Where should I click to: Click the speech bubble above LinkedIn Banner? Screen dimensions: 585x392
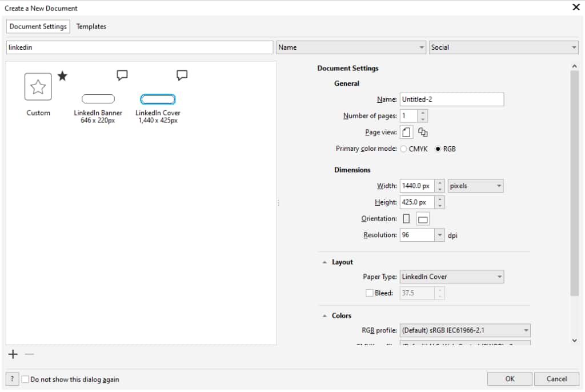pyautogui.click(x=122, y=75)
